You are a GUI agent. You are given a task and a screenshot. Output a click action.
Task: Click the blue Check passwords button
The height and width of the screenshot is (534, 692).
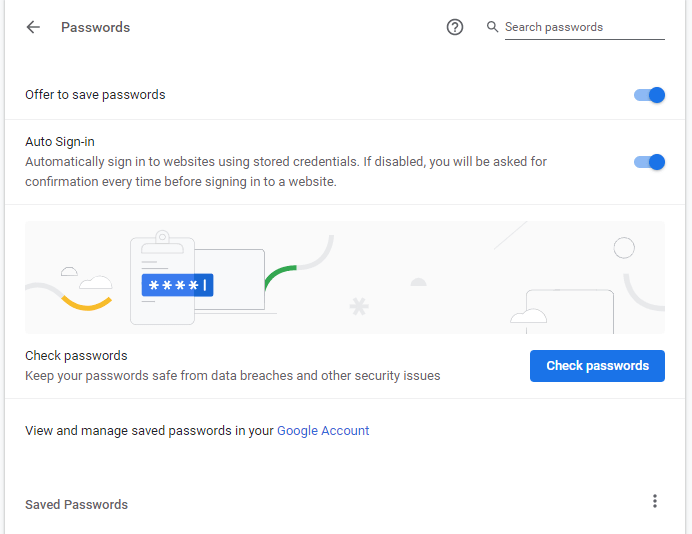click(597, 366)
